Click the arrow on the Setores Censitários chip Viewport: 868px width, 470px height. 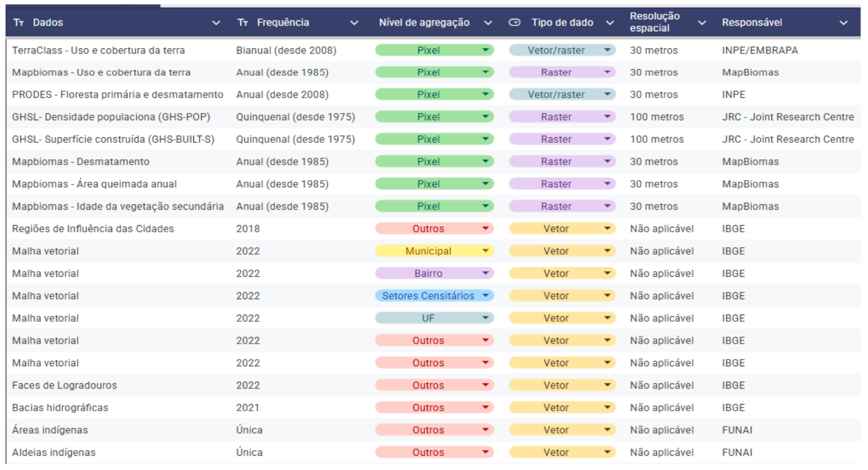pos(486,295)
